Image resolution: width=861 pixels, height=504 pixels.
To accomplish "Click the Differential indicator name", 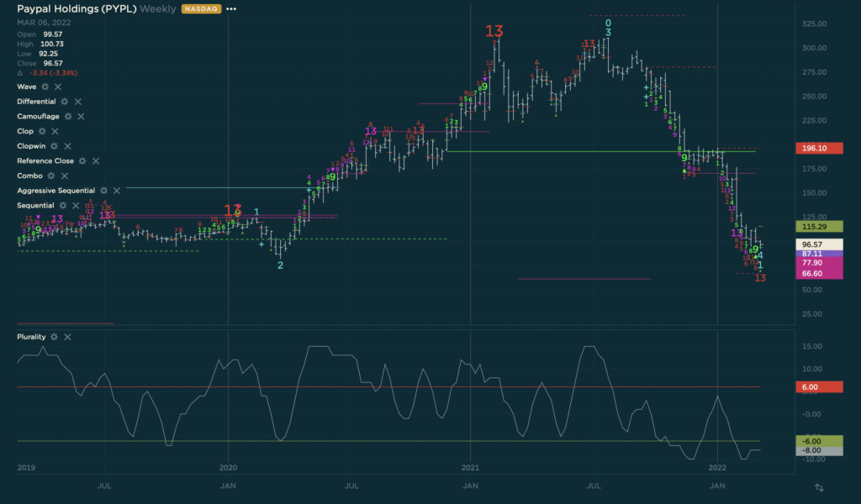I will point(36,102).
